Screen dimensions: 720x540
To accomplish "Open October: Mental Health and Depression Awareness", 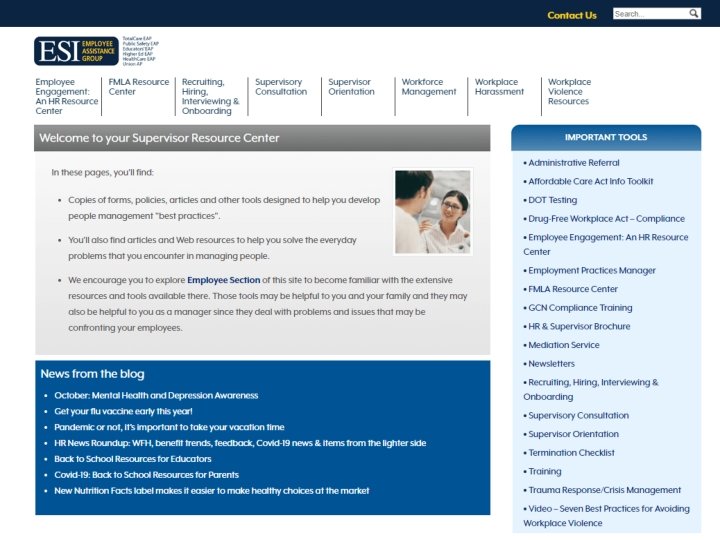I will pos(156,395).
